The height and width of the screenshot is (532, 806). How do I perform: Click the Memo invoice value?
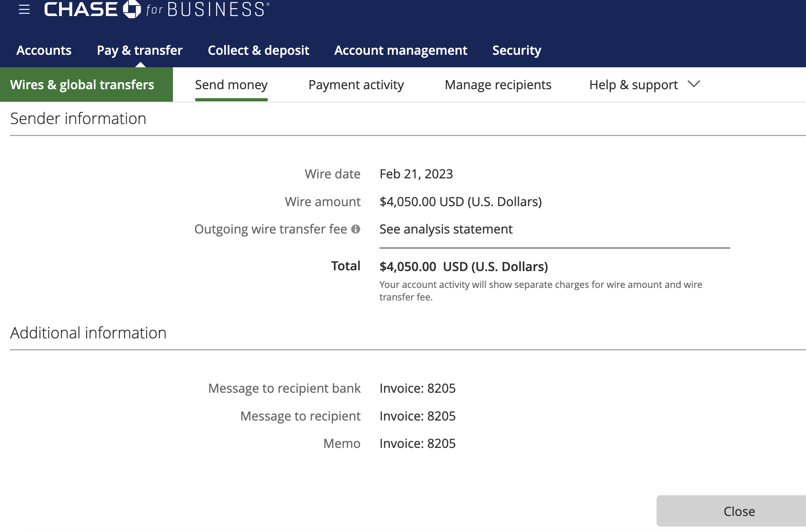click(417, 444)
